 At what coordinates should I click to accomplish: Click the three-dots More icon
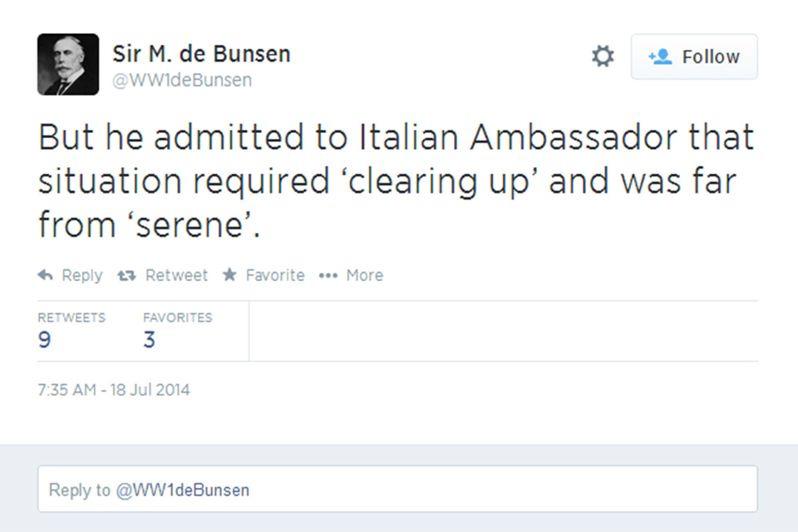328,275
